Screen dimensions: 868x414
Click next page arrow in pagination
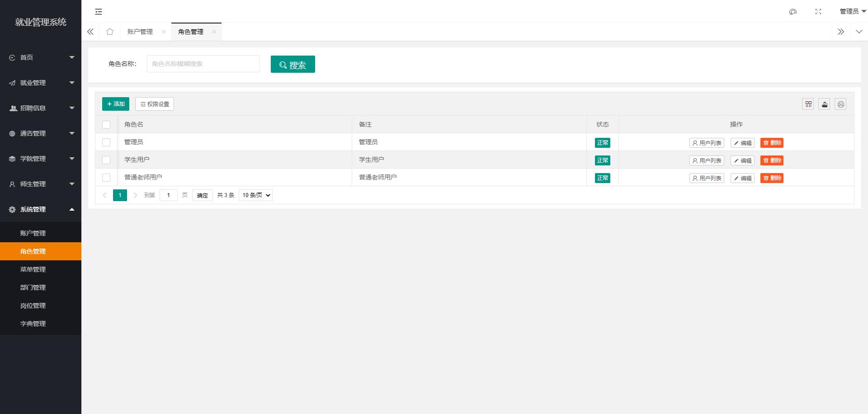[135, 195]
